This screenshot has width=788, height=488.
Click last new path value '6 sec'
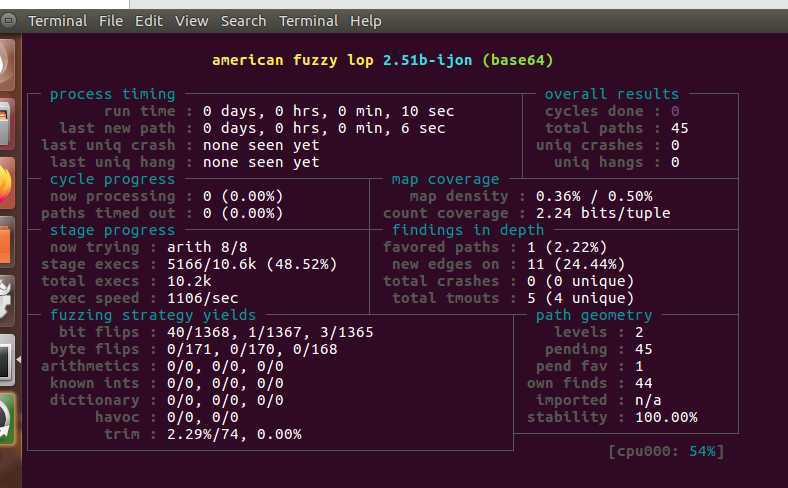423,128
